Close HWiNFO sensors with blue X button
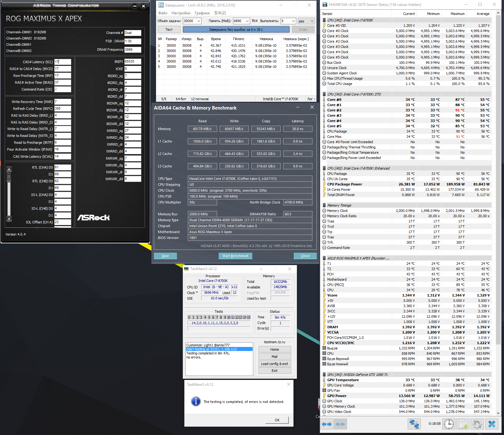 pyautogui.click(x=492, y=424)
